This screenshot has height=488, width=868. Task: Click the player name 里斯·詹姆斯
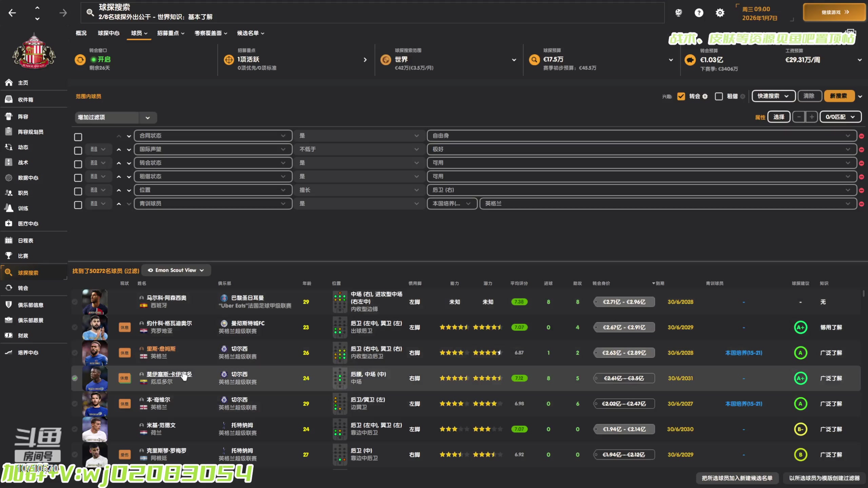click(x=161, y=349)
